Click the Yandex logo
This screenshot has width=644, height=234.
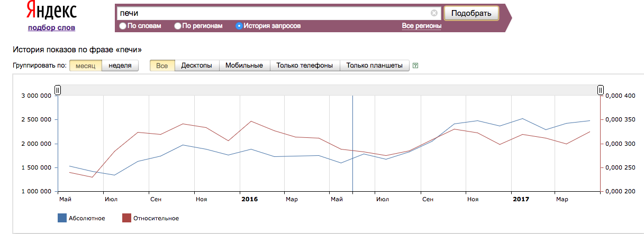[51, 12]
